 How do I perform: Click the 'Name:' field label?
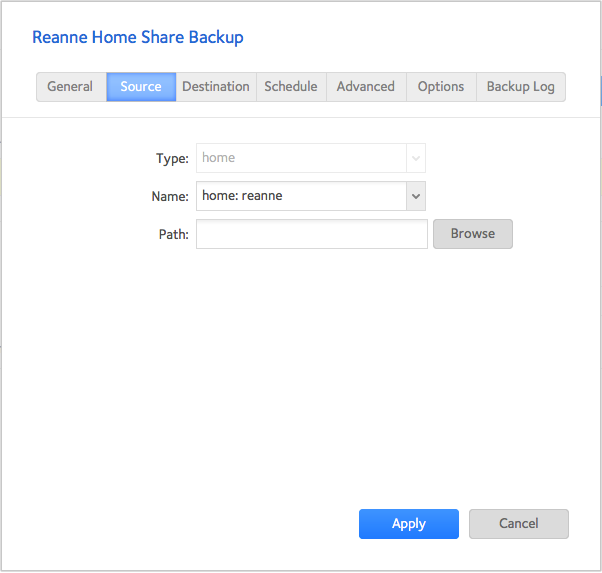point(170,197)
